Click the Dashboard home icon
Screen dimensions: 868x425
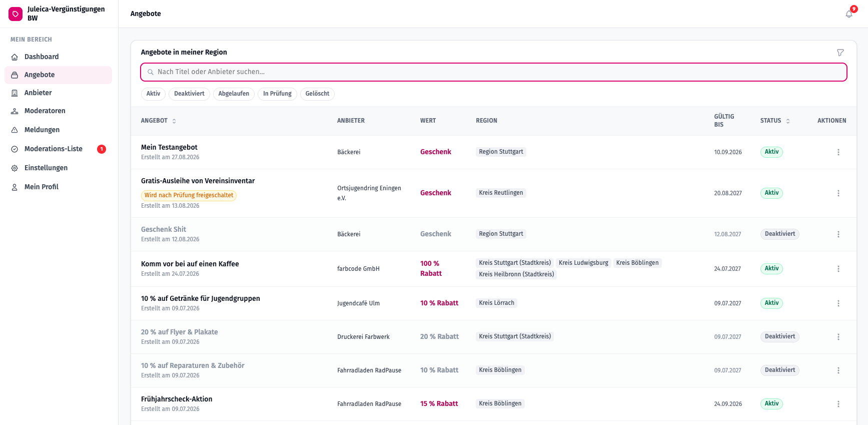point(15,57)
